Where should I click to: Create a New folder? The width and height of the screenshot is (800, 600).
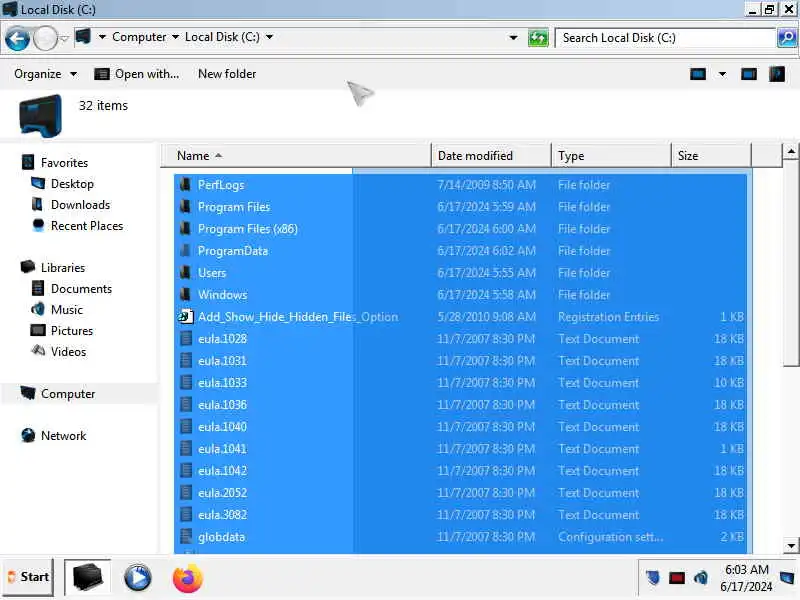pos(227,74)
